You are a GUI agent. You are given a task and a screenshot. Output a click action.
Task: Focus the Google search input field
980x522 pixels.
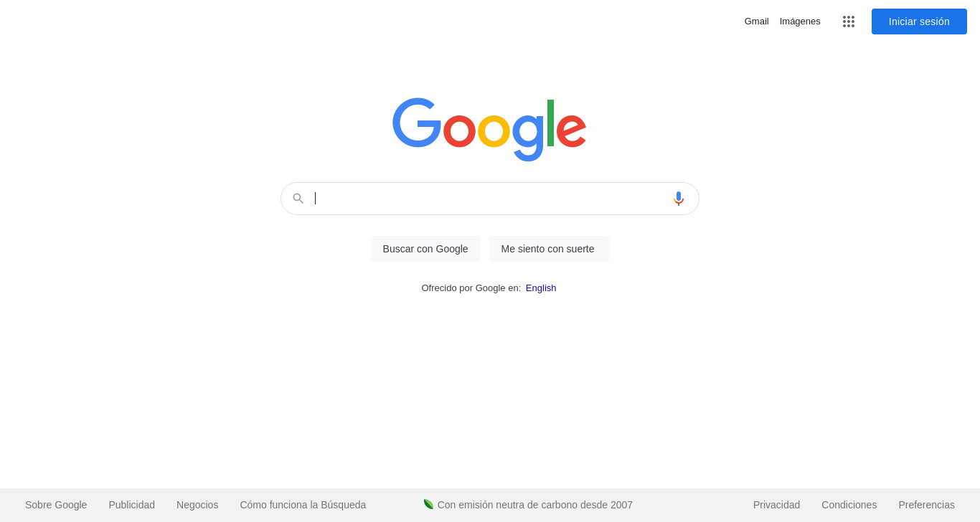(x=491, y=199)
